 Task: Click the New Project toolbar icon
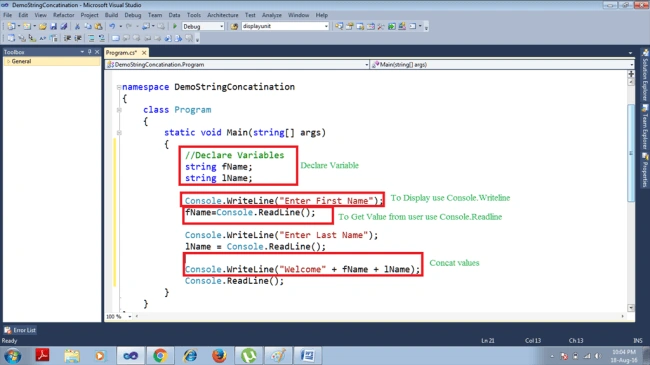click(11, 26)
